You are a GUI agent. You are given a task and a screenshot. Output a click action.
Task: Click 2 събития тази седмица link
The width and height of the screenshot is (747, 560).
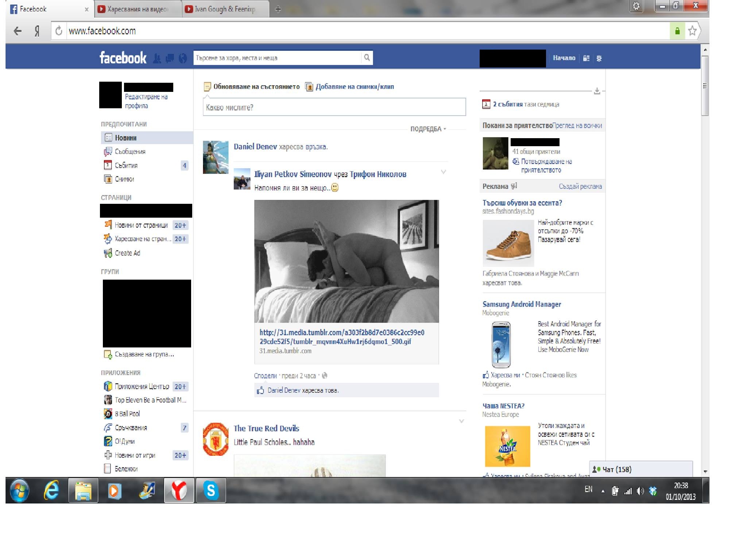click(x=526, y=104)
